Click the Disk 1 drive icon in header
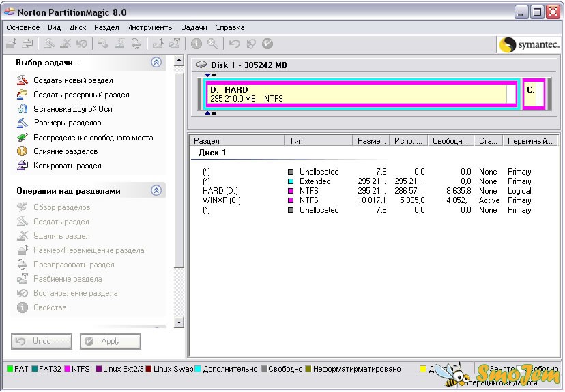Screen dimensions: 565x392 pos(201,65)
